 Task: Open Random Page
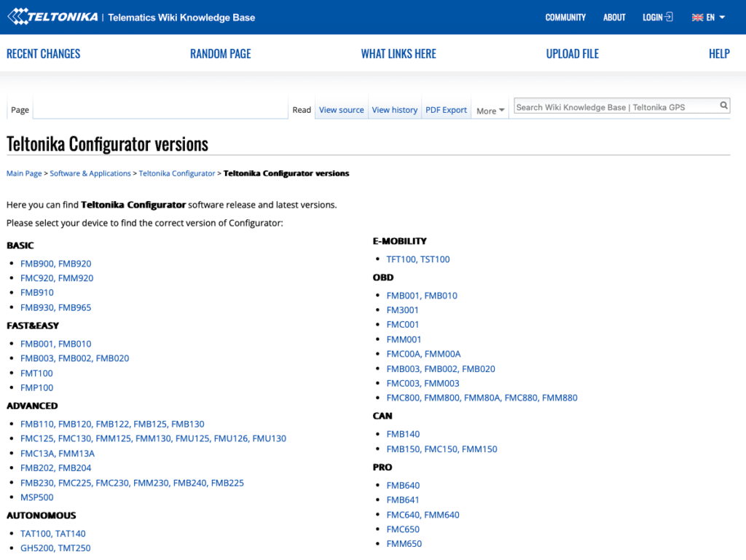220,54
